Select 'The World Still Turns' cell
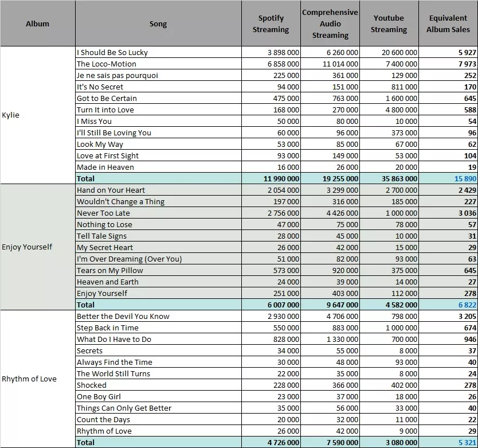This screenshot has width=478, height=448. (x=158, y=373)
